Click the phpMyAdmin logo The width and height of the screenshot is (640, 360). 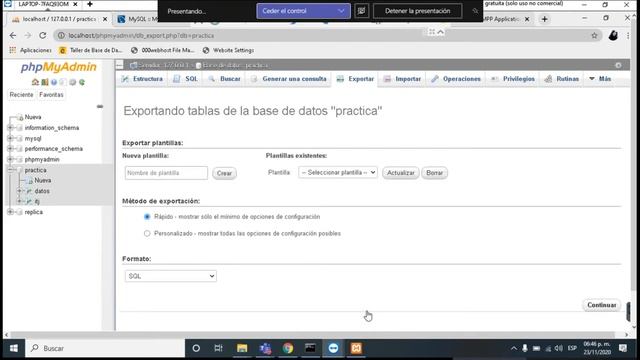coord(58,67)
